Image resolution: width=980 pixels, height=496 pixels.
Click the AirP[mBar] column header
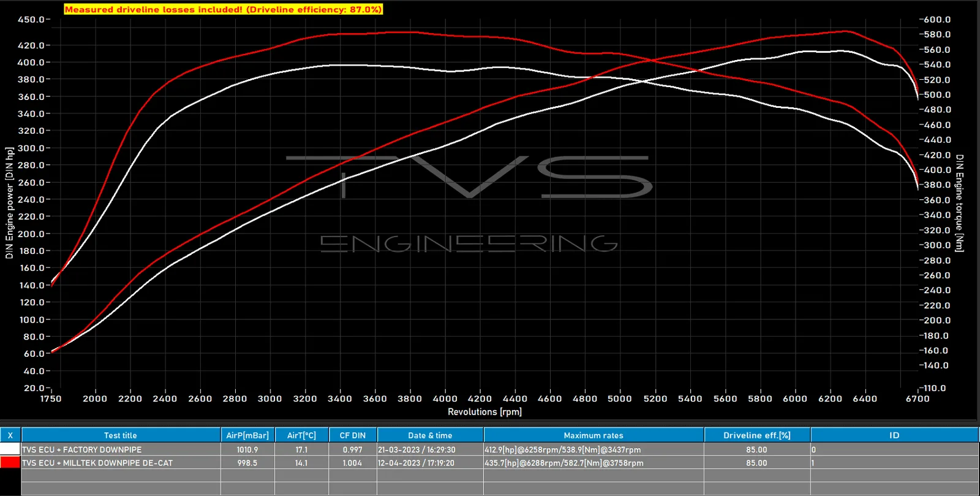[x=247, y=435]
